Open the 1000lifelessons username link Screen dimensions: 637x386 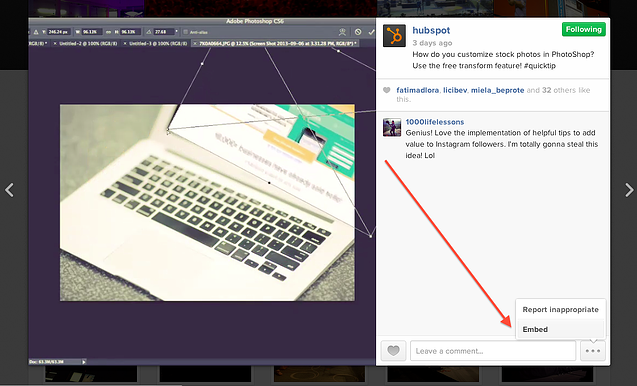coord(435,122)
